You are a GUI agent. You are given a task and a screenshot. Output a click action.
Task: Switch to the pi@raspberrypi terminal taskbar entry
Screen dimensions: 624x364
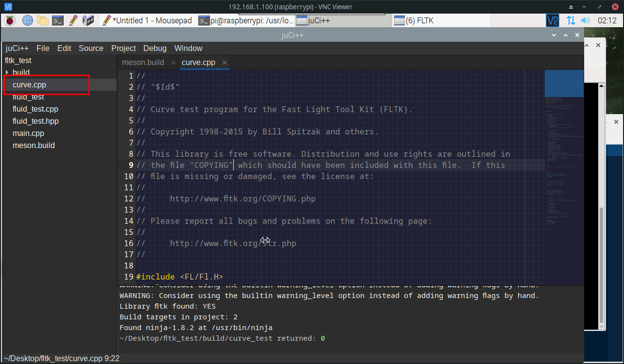coord(246,20)
